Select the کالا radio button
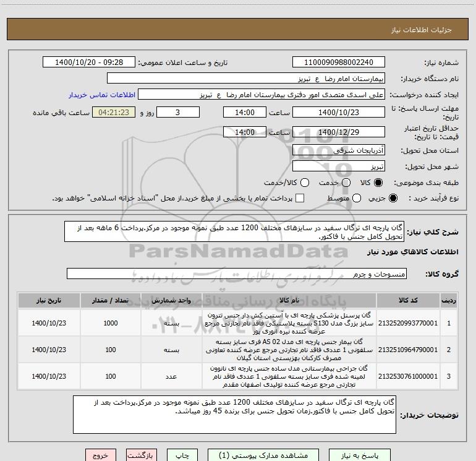 pos(378,183)
